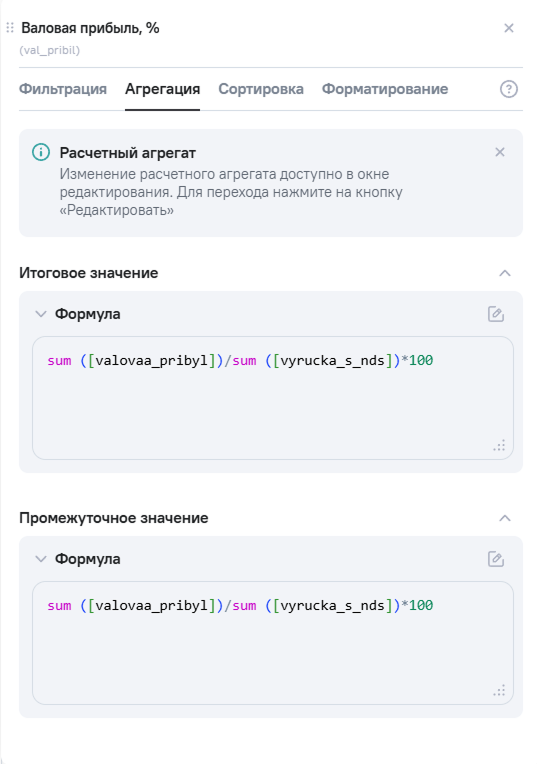This screenshot has width=537, height=764.
Task: Close the Валовая прибыль settings panel
Action: click(509, 28)
